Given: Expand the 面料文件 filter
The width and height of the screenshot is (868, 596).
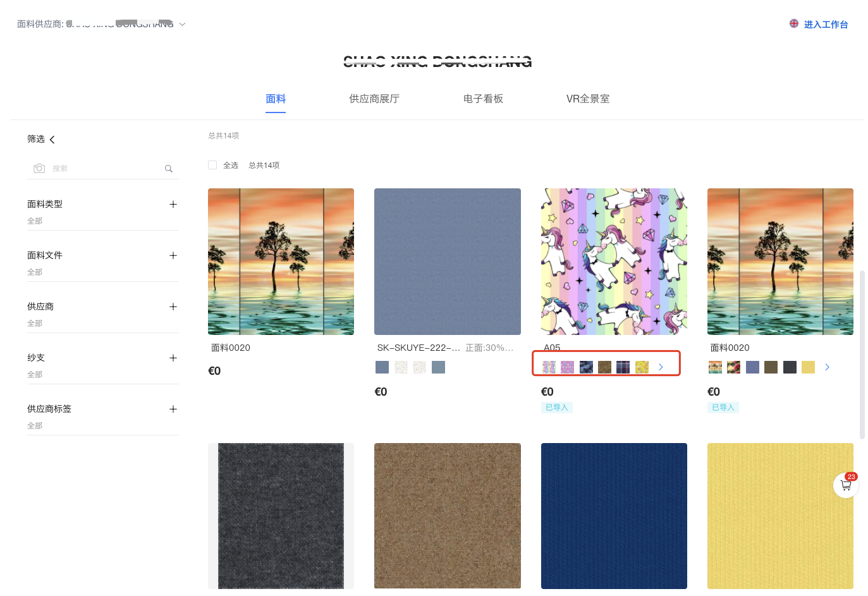Looking at the screenshot, I should [173, 255].
